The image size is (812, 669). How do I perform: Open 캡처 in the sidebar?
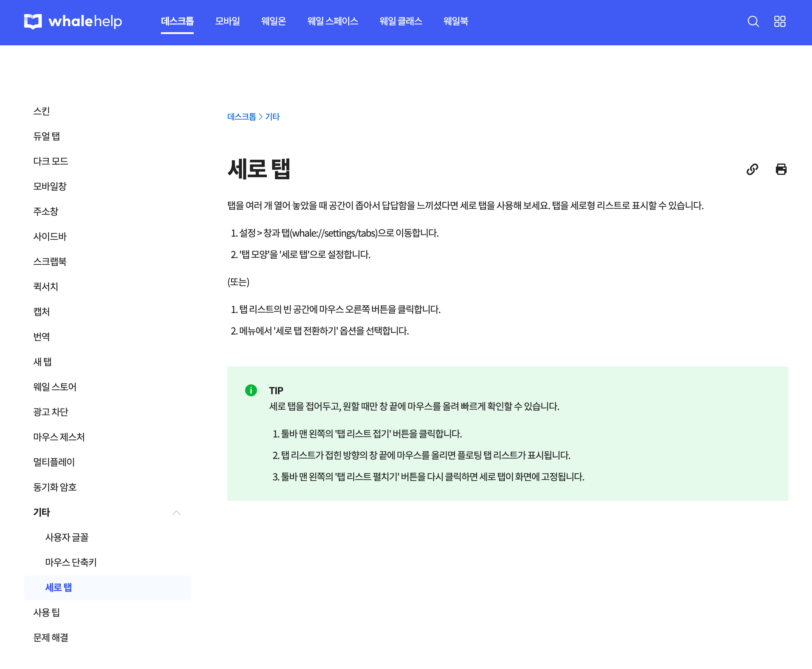coord(41,312)
